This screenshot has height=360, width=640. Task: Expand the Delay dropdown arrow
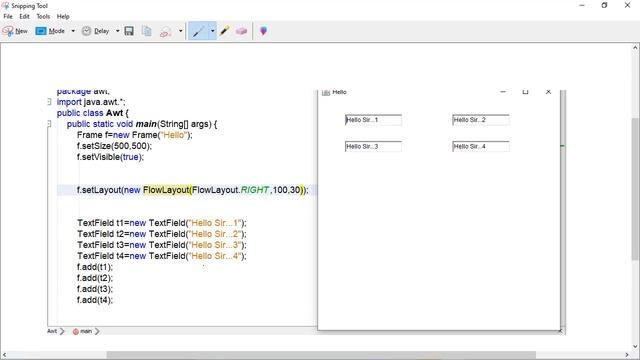(x=118, y=31)
